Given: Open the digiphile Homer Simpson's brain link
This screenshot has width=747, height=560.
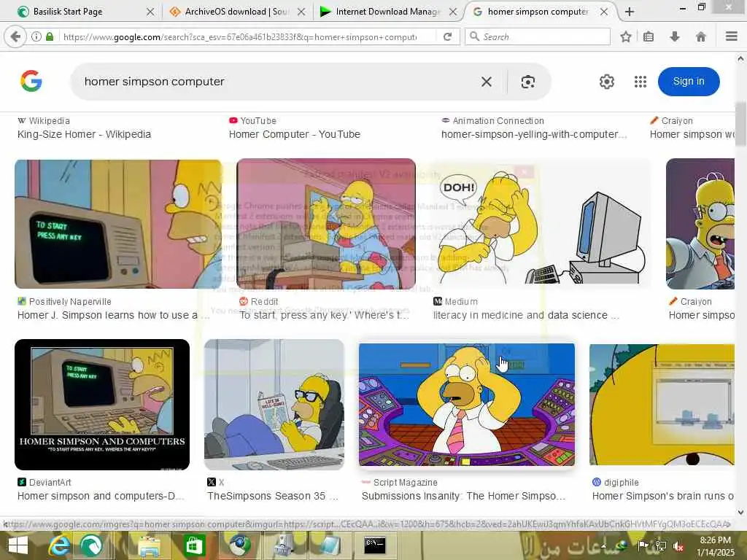Looking at the screenshot, I should pyautogui.click(x=662, y=496).
